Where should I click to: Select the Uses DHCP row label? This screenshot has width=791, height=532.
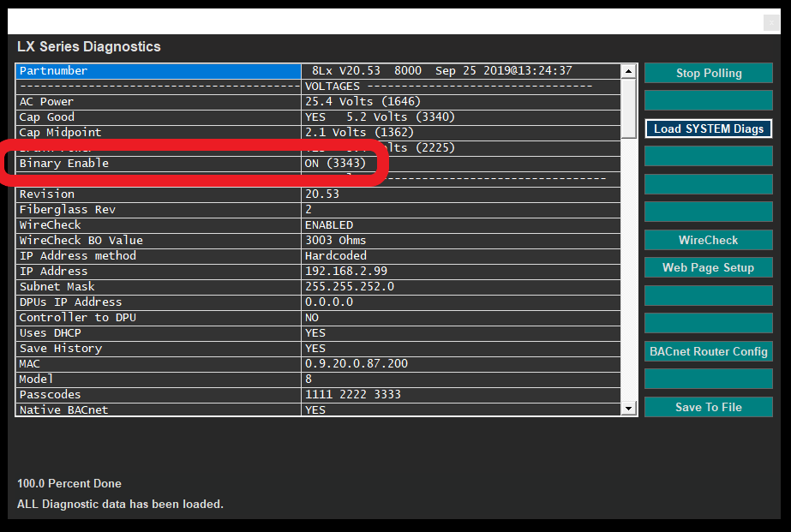(x=50, y=332)
